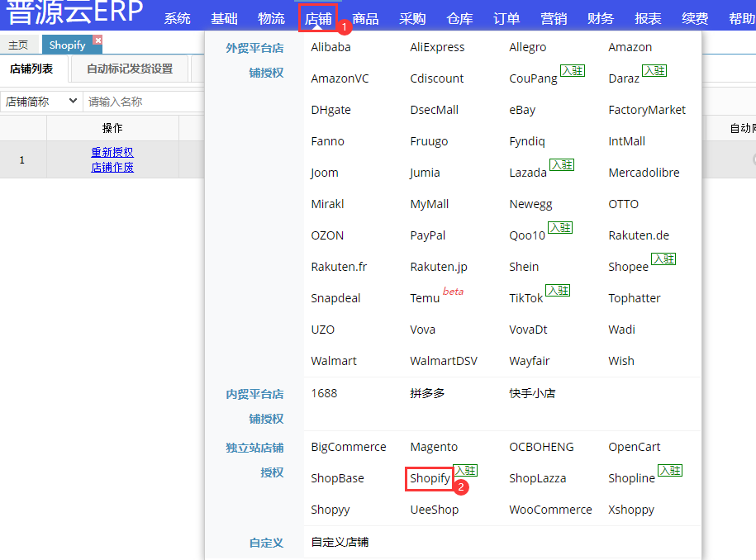Choose Alibaba store authorization
The height and width of the screenshot is (560, 756).
point(330,47)
